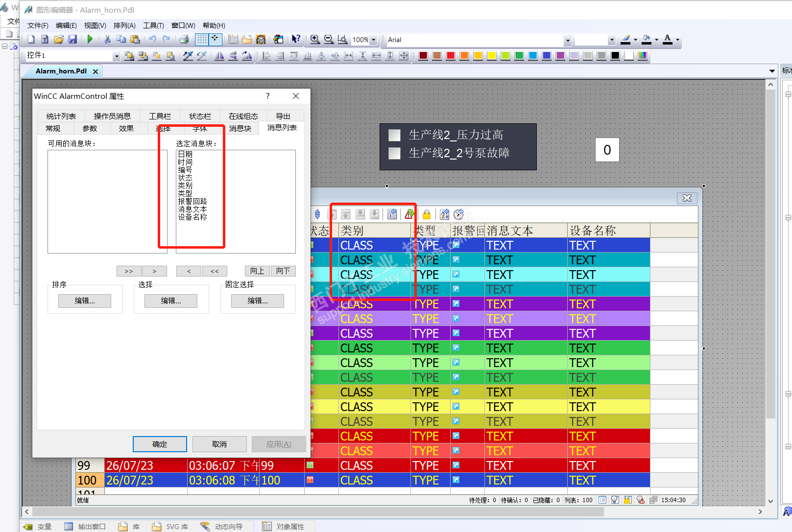Open the 控件1 object selection dropdown

click(x=116, y=56)
